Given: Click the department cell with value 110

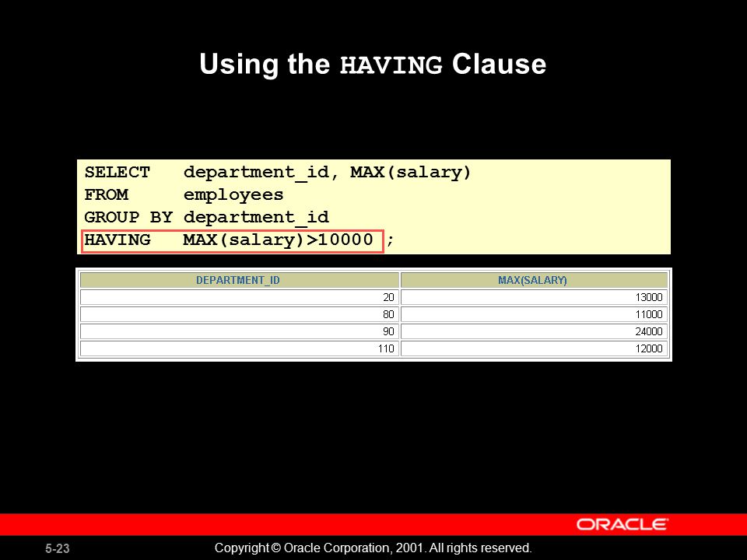Looking at the screenshot, I should tap(239, 348).
